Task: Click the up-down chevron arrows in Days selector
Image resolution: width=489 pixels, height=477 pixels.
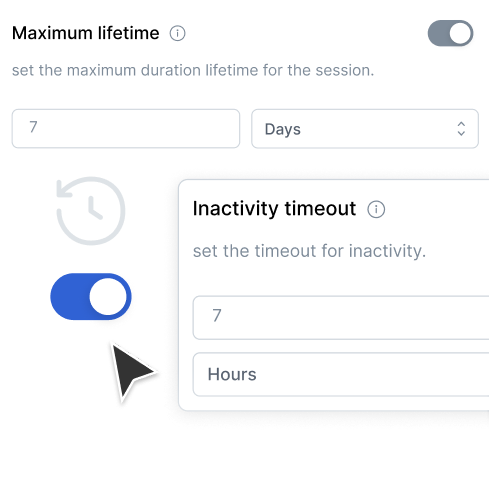Action: click(x=461, y=129)
